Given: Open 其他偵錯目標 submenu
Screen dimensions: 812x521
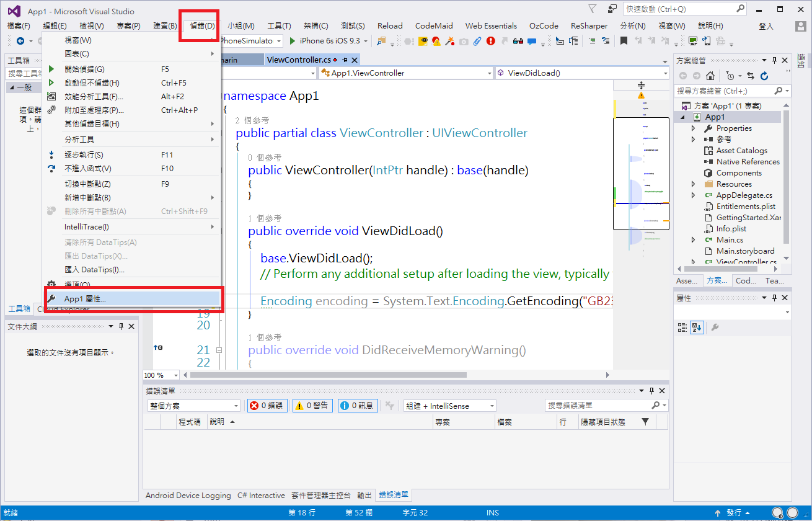Looking at the screenshot, I should (x=131, y=124).
